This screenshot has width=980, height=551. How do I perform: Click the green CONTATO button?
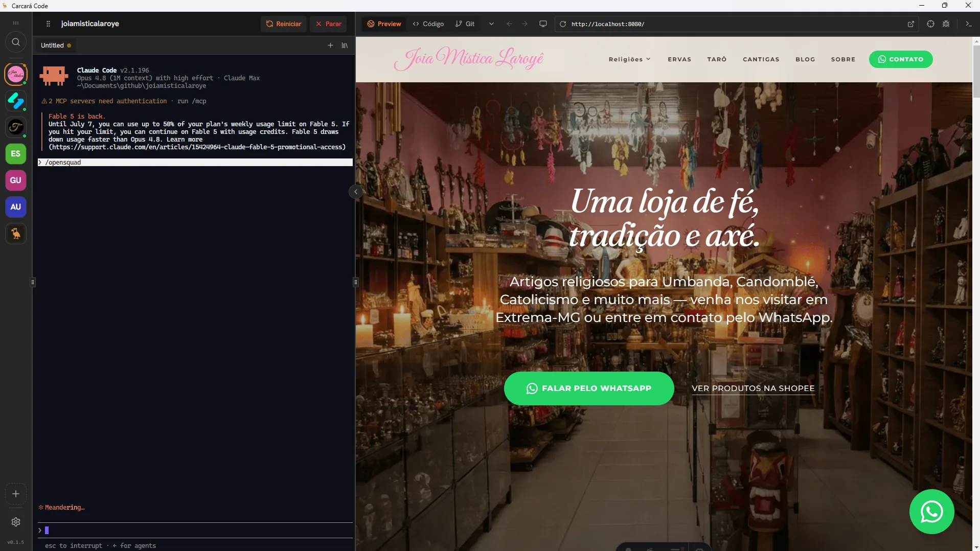pyautogui.click(x=901, y=59)
